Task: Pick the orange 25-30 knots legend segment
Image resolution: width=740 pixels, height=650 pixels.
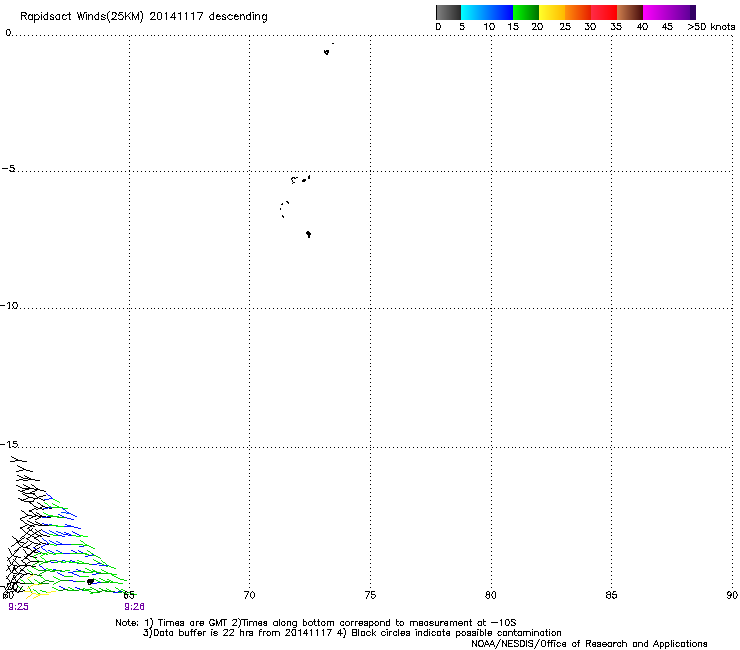Action: click(578, 12)
